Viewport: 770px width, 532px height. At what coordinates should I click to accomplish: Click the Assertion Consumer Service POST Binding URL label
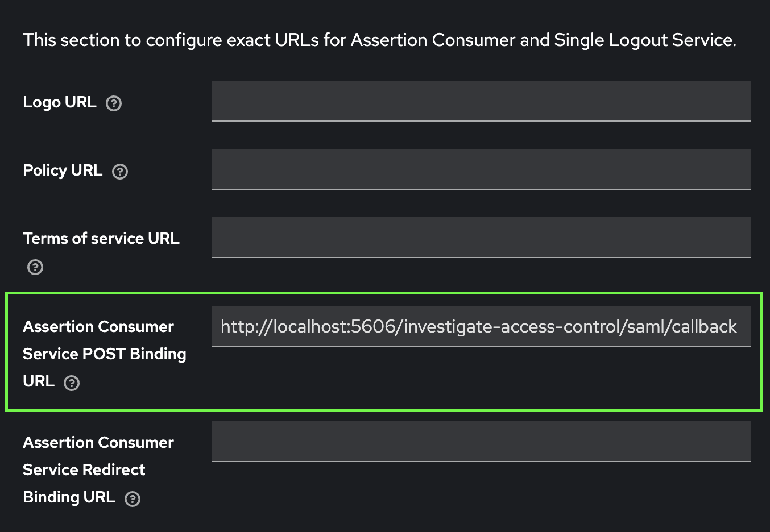[104, 354]
